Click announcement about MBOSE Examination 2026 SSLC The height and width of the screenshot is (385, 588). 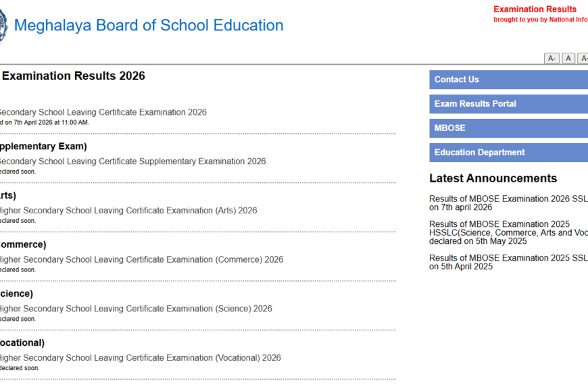point(508,203)
